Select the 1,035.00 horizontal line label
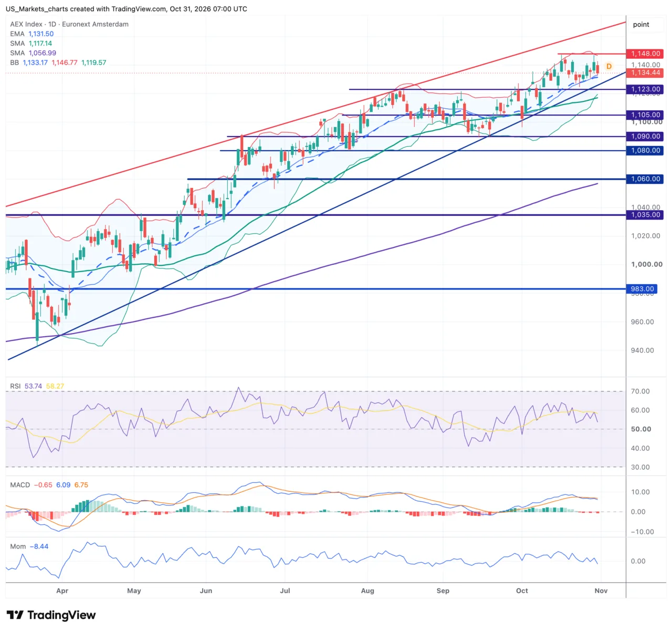672x632 pixels. point(645,215)
